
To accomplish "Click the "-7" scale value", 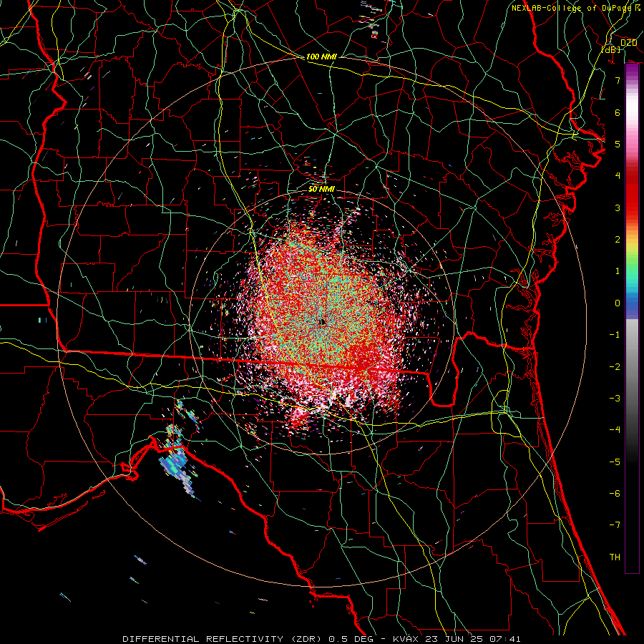I will click(x=615, y=525).
